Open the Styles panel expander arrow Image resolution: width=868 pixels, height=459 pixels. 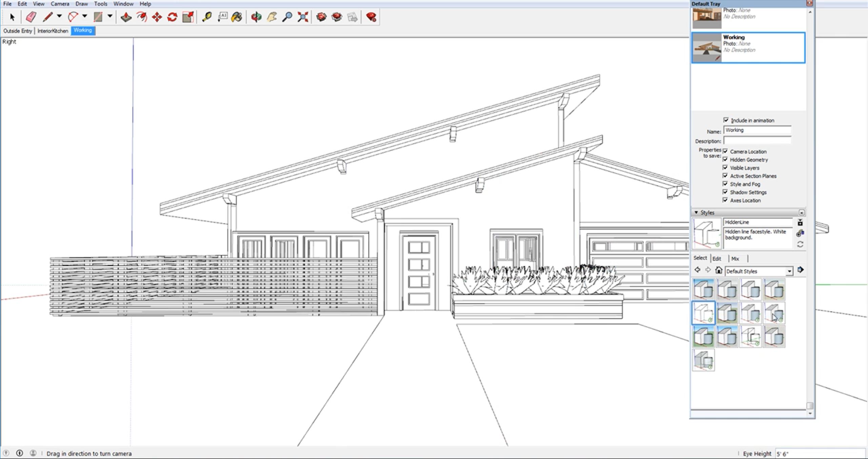click(697, 212)
